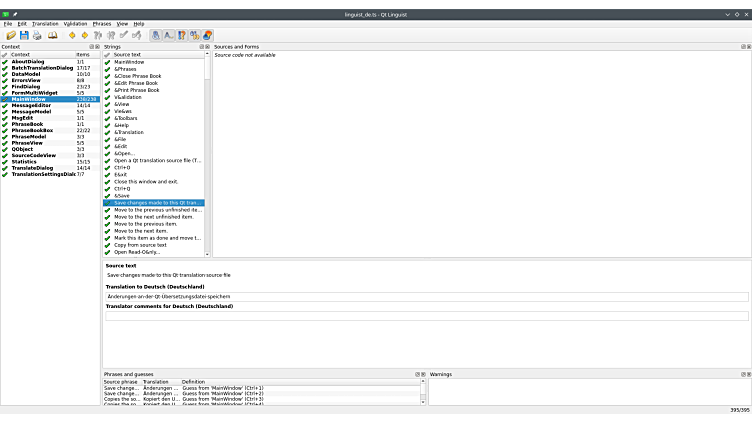Screen dimensions: 752x423
Task: Float the Context dock panel
Action: click(x=90, y=46)
